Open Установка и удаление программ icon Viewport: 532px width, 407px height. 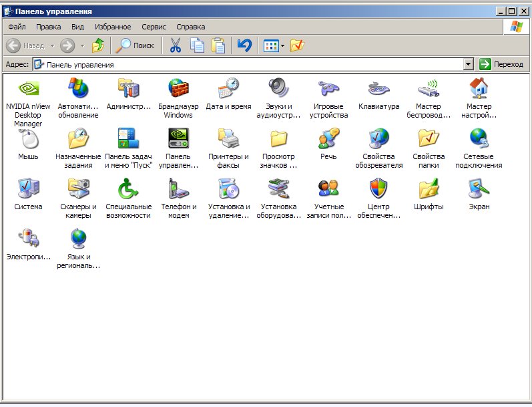pyautogui.click(x=228, y=188)
